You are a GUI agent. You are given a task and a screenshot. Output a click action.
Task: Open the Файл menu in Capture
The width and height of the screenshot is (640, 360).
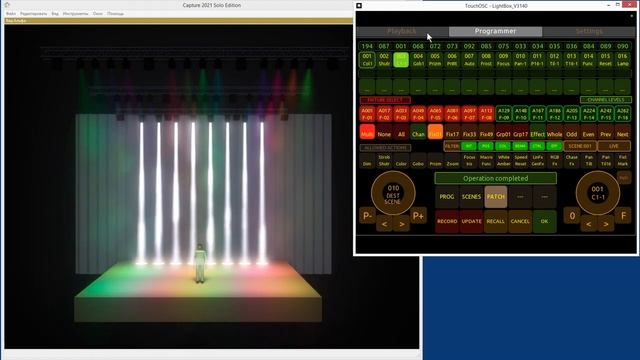[x=11, y=13]
